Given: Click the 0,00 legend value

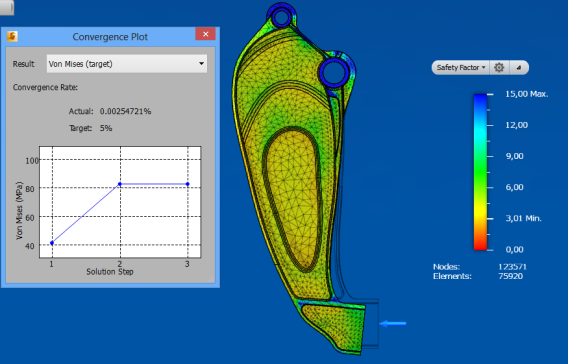Looking at the screenshot, I should (514, 250).
